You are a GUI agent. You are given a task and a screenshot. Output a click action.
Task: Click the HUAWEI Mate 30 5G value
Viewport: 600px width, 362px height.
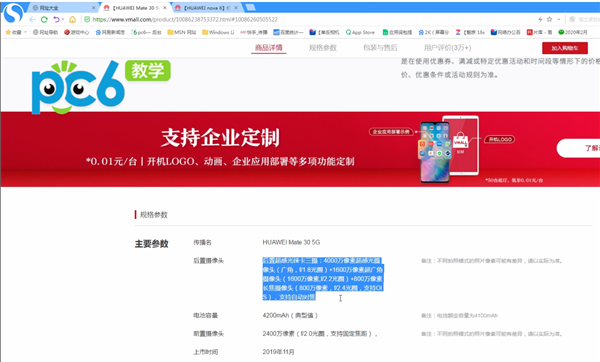coord(291,242)
